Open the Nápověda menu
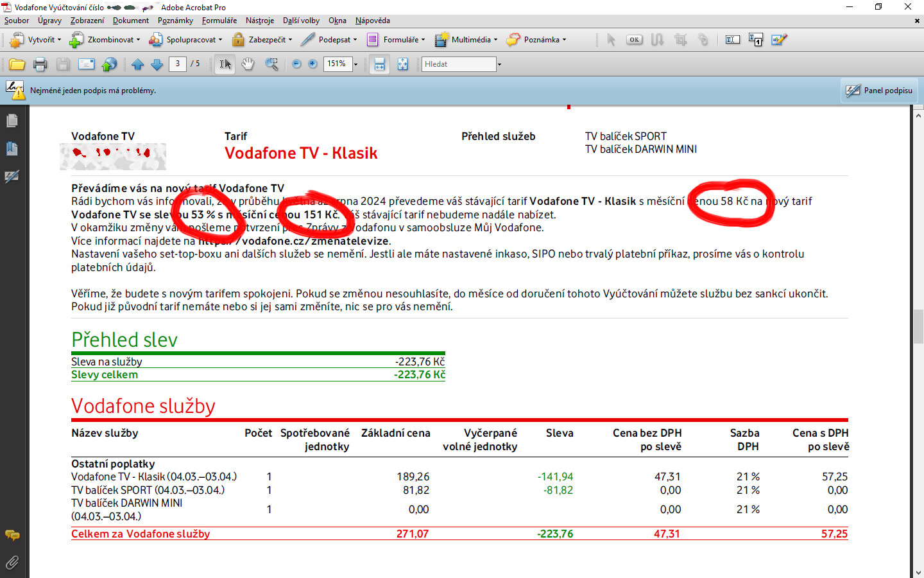Viewport: 924px width, 578px height. coord(372,21)
